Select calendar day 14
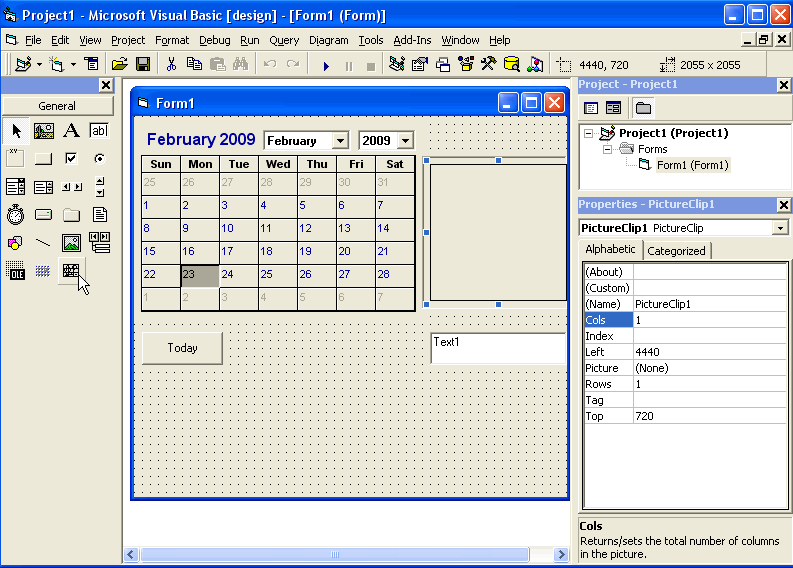The width and height of the screenshot is (793, 568). click(395, 229)
